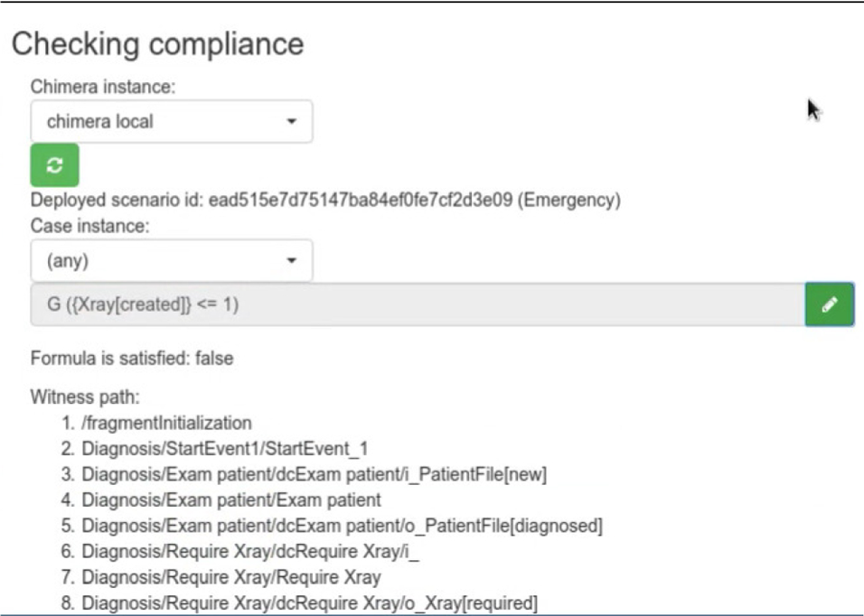The height and width of the screenshot is (616, 864).
Task: Open the 'chimera local' instance dropdown
Action: tap(172, 121)
